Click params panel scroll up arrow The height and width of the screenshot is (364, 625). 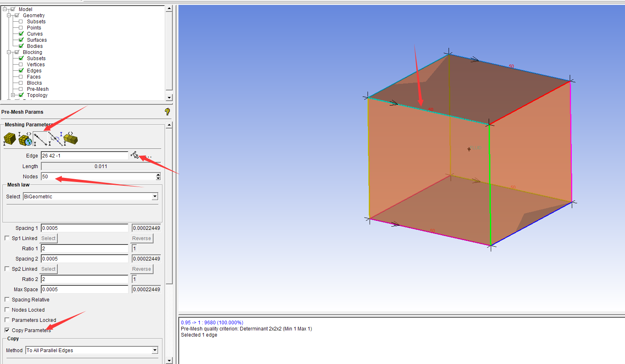click(169, 125)
